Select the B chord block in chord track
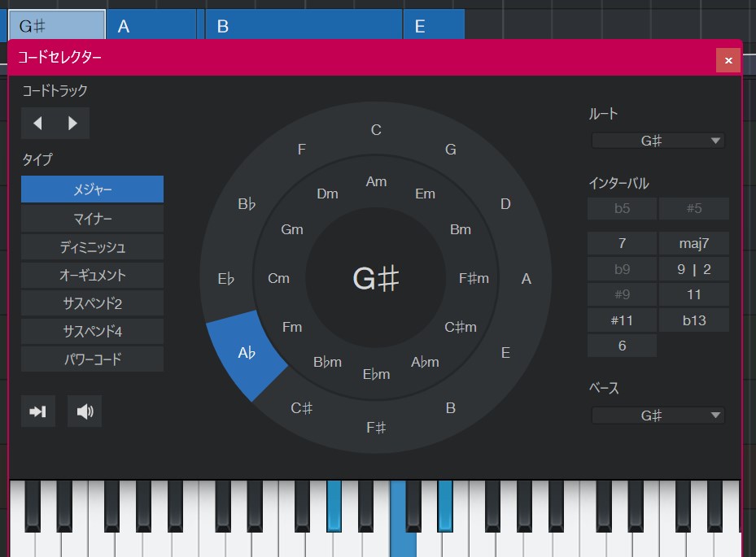Screen dimensions: 756x557 click(304, 26)
